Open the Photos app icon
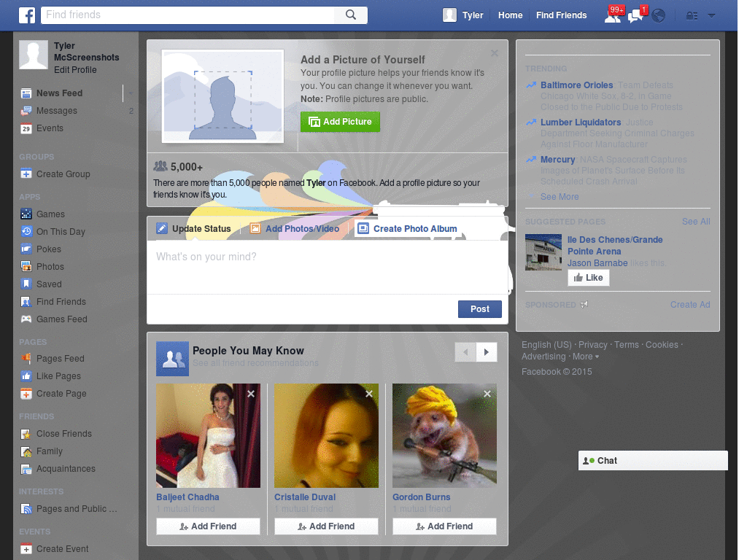747x560 pixels. click(x=26, y=267)
